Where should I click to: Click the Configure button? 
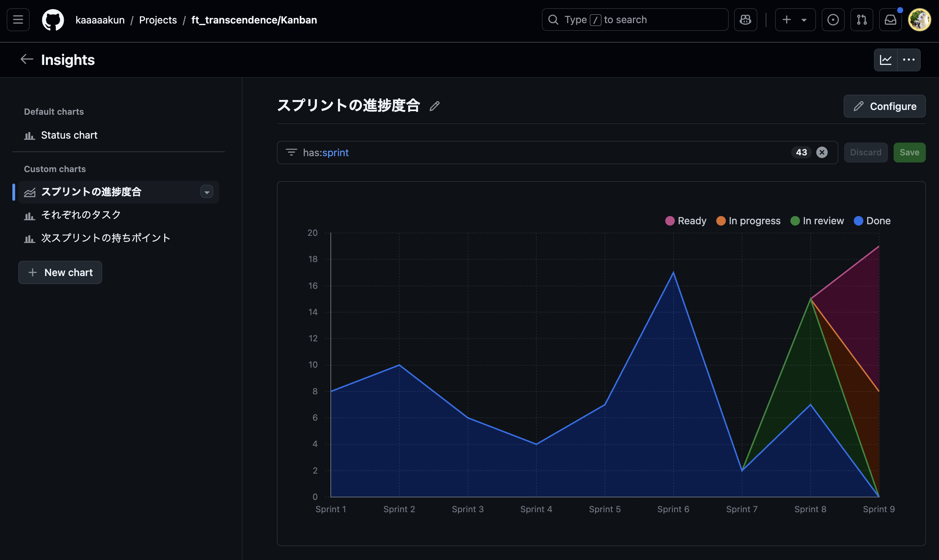(x=884, y=106)
